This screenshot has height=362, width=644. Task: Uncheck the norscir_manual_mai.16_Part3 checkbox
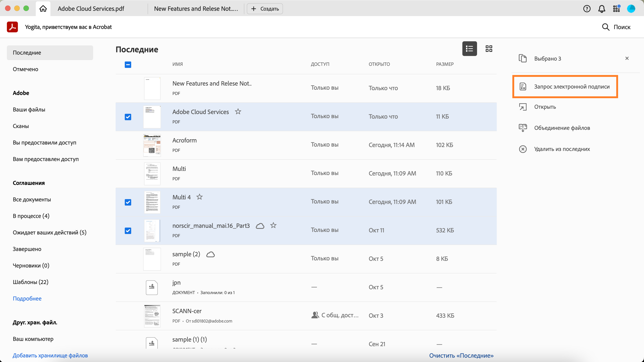128,231
